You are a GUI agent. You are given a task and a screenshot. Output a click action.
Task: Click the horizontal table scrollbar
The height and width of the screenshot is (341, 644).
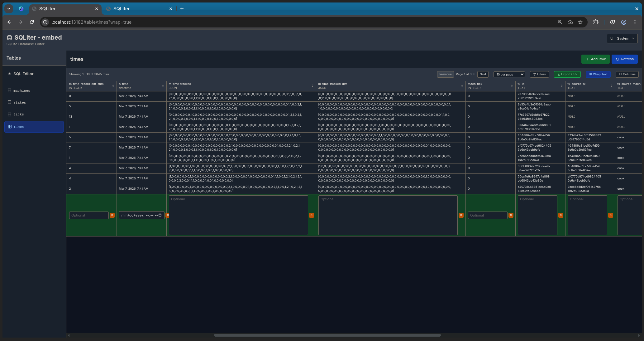(327, 335)
